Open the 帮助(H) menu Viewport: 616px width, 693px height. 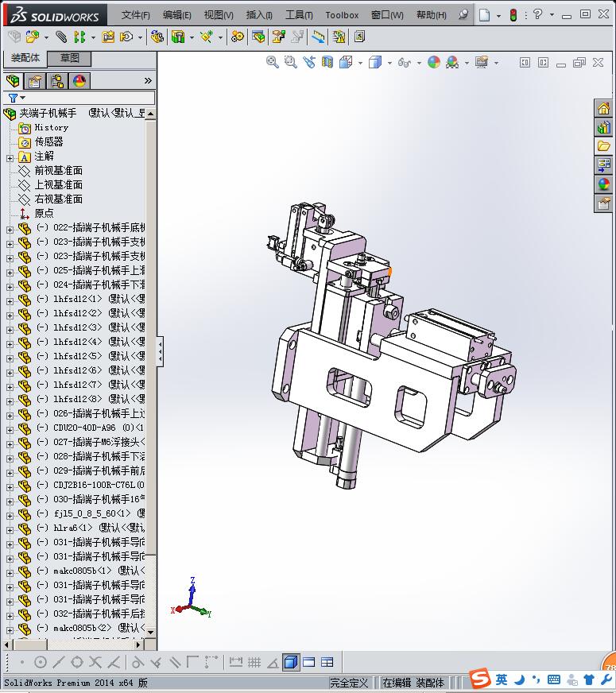(432, 15)
